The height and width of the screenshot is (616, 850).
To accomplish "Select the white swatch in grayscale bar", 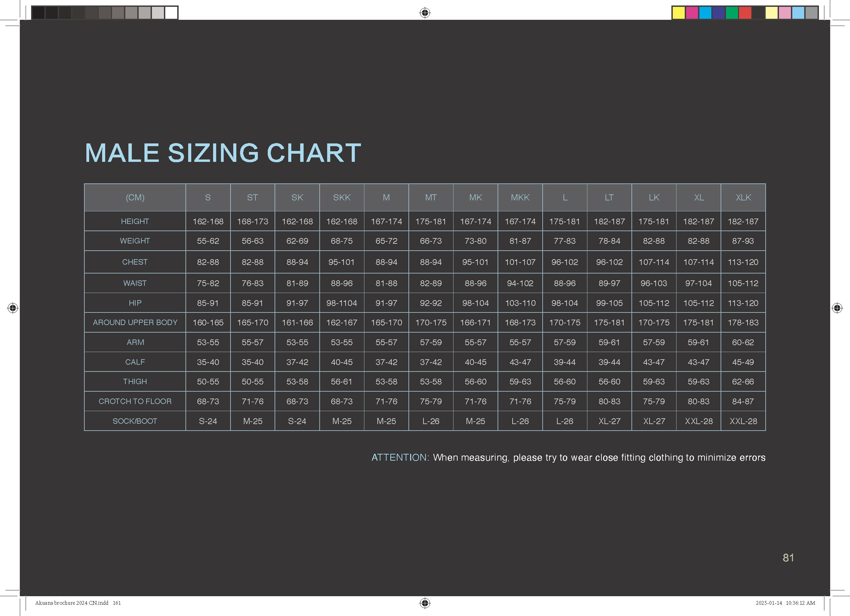I will [171, 13].
